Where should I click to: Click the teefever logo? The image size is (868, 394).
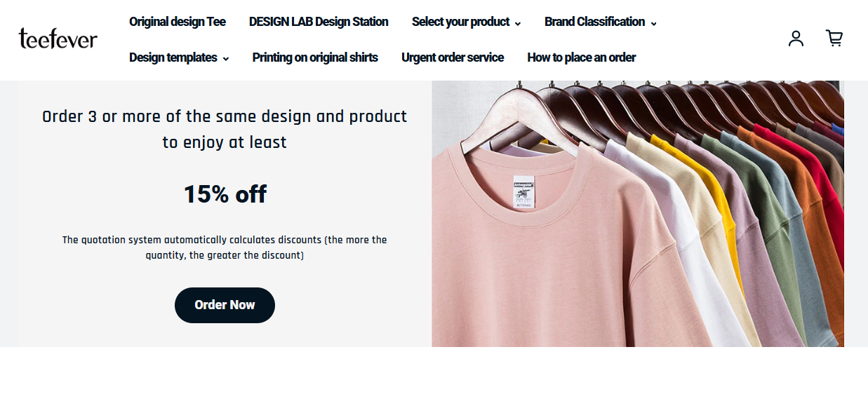[x=58, y=39]
